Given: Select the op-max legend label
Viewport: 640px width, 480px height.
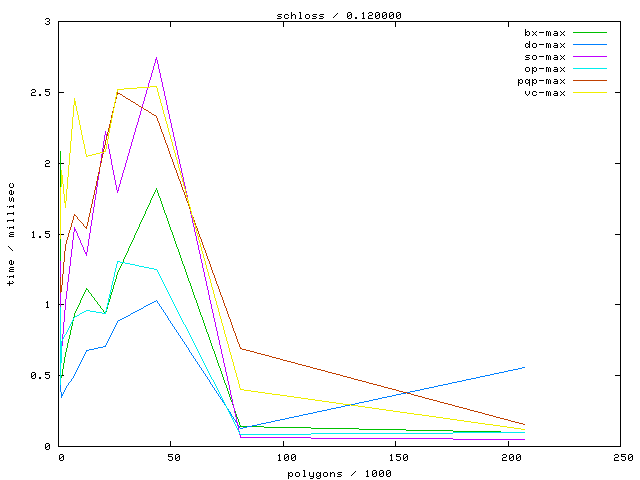Looking at the screenshot, I should click(544, 69).
